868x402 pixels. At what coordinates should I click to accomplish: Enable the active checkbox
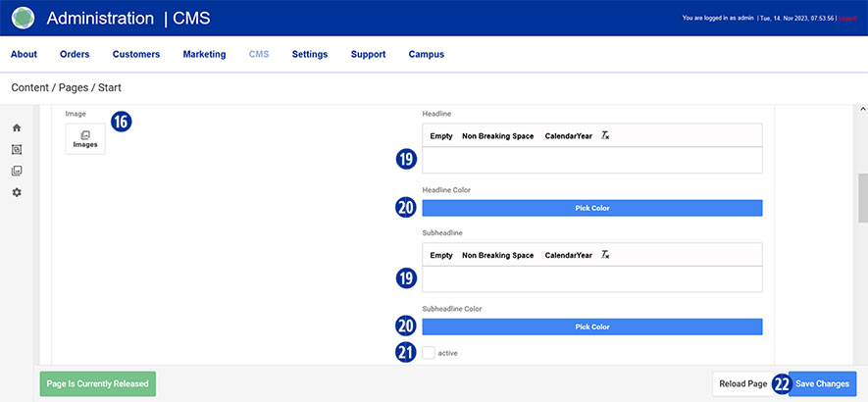coord(429,353)
